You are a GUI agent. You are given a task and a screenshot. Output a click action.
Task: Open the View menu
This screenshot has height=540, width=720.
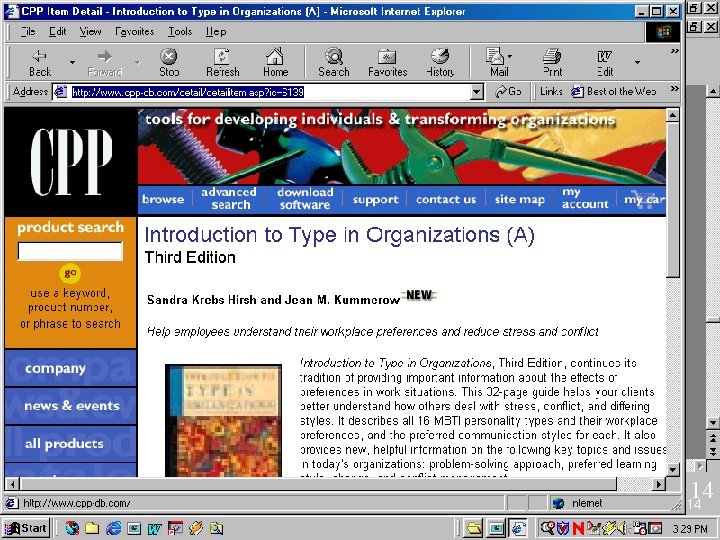(x=90, y=32)
